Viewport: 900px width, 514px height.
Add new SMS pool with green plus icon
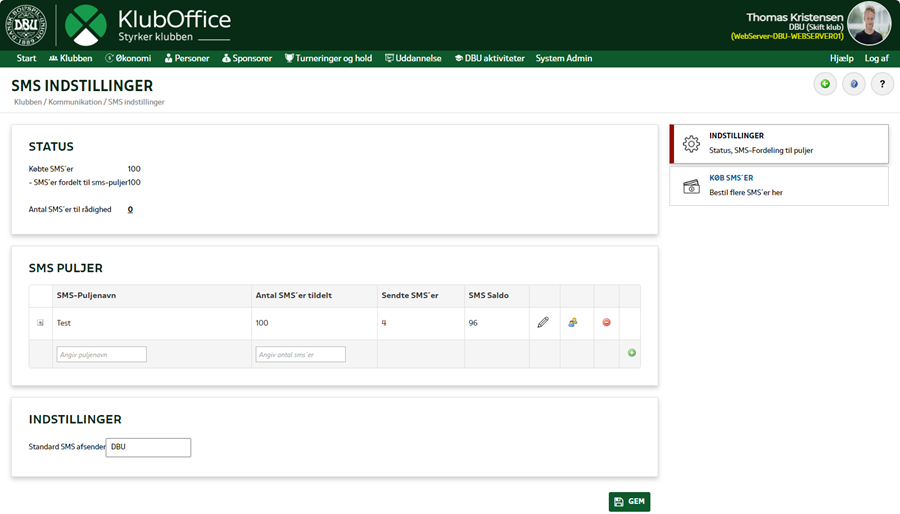click(631, 353)
